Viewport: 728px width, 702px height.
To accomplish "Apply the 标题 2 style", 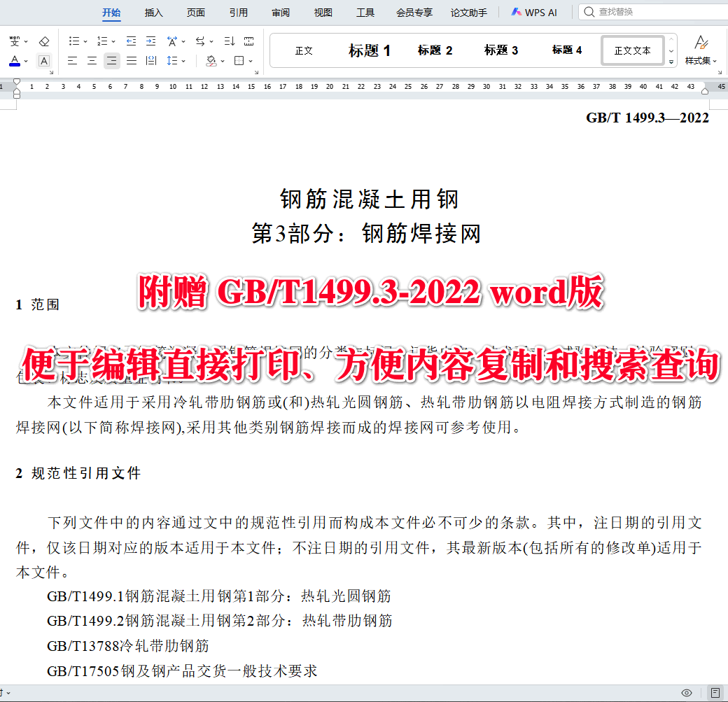I will tap(435, 50).
